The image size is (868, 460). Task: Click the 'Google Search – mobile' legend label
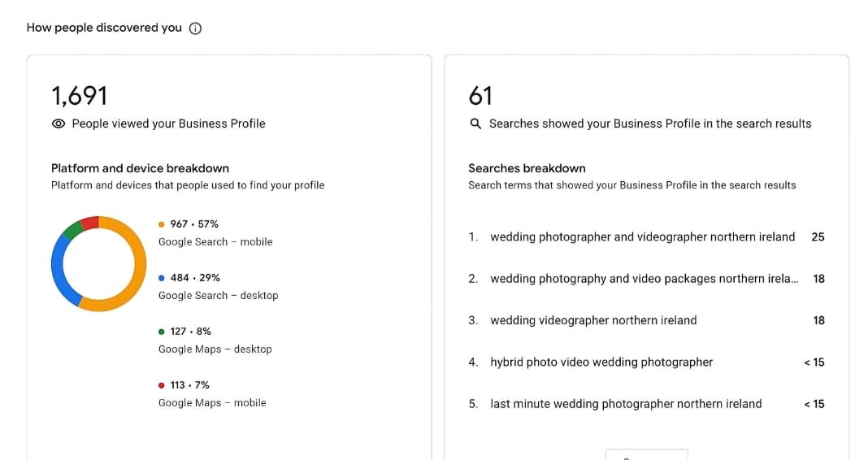click(215, 242)
